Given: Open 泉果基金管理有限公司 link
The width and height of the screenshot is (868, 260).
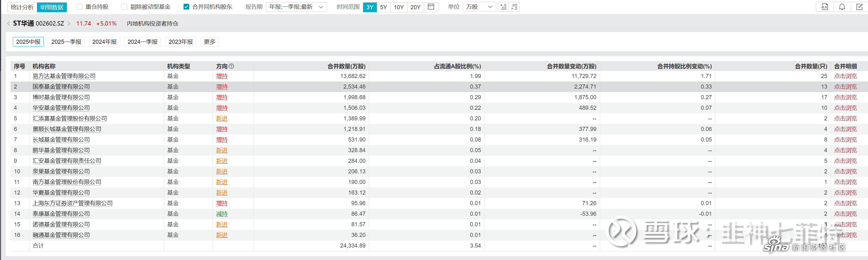Looking at the screenshot, I should coord(61,171).
